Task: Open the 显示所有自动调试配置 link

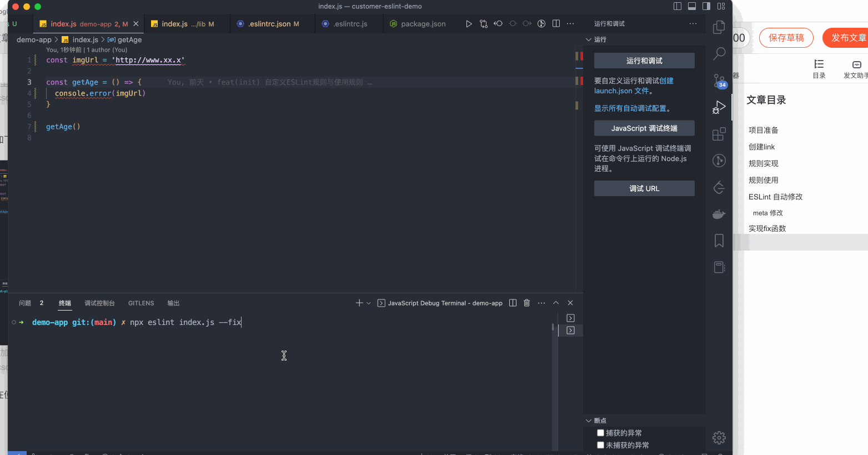Action: click(630, 108)
